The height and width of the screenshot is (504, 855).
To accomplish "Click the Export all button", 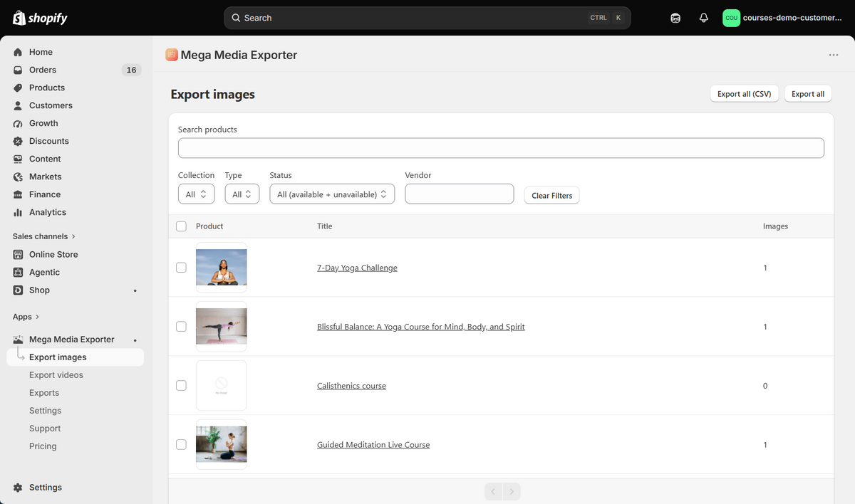I will [808, 94].
